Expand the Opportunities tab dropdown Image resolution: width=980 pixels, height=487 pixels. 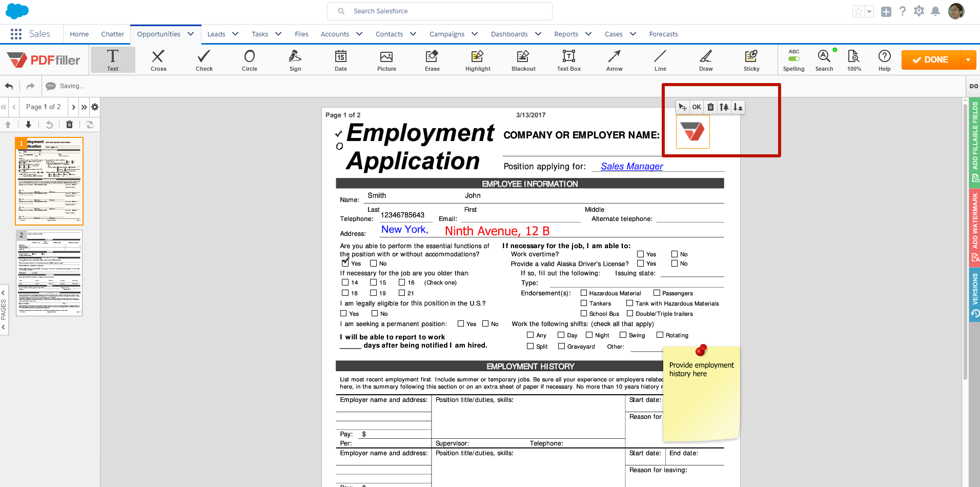[x=191, y=34]
